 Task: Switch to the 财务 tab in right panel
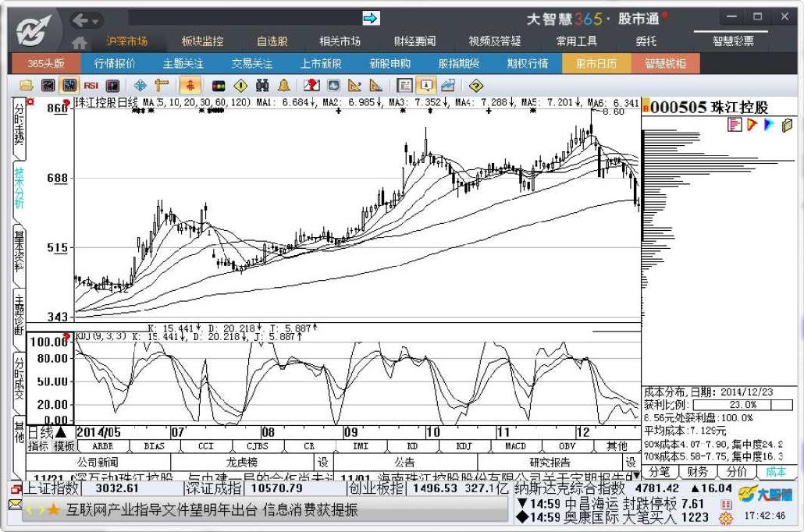pyautogui.click(x=697, y=471)
